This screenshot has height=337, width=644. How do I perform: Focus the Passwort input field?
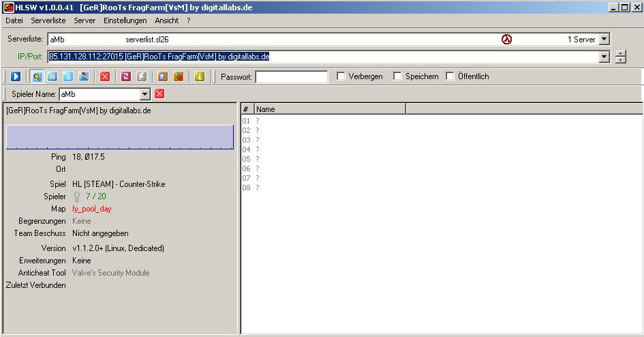[291, 76]
